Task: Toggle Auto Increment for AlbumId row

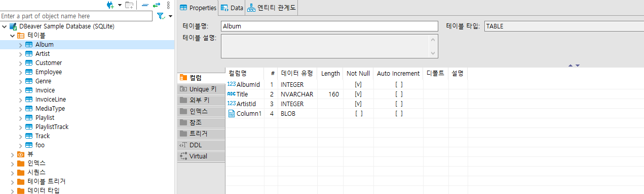Action: [399, 85]
